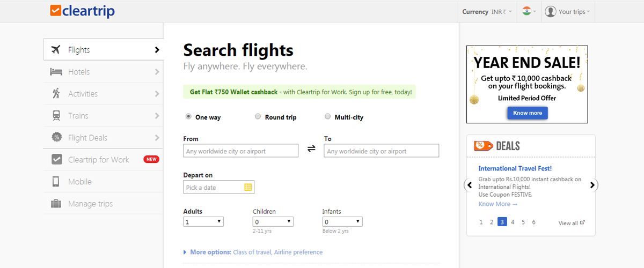Click the Cleartrip logo
Screen dimensions: 644x268
82,11
